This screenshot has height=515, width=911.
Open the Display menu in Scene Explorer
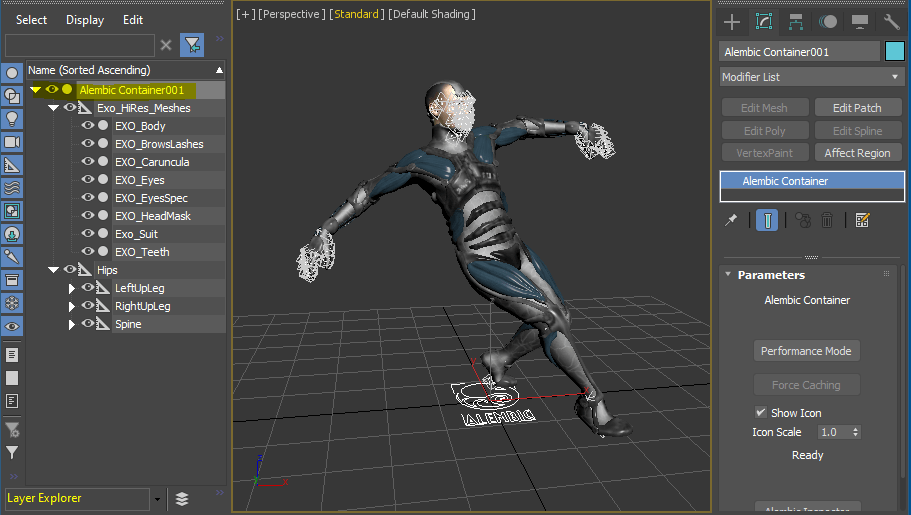85,20
